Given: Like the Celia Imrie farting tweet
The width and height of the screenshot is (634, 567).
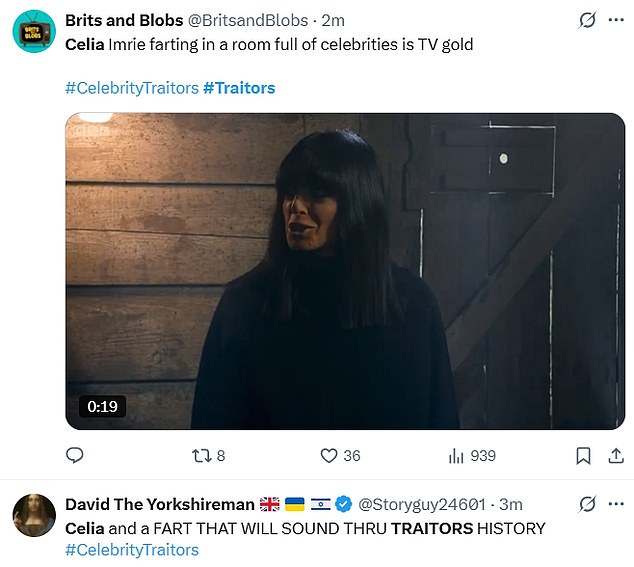Looking at the screenshot, I should click(327, 455).
